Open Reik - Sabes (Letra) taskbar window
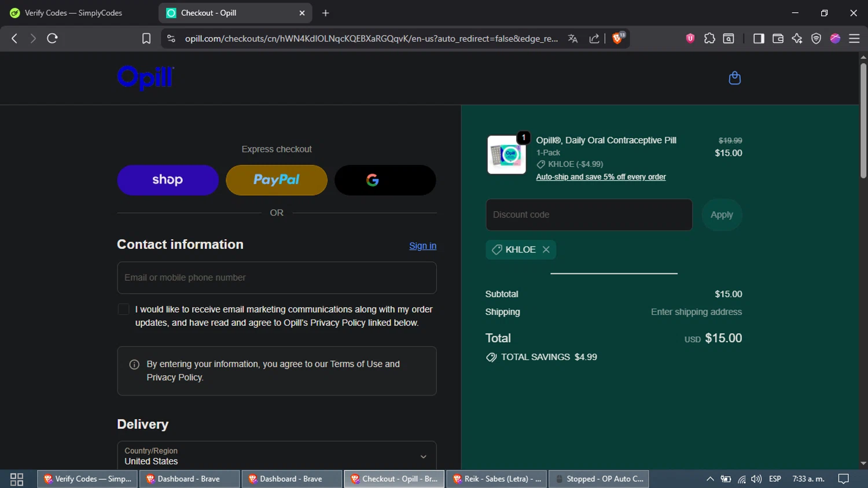 pos(496,479)
